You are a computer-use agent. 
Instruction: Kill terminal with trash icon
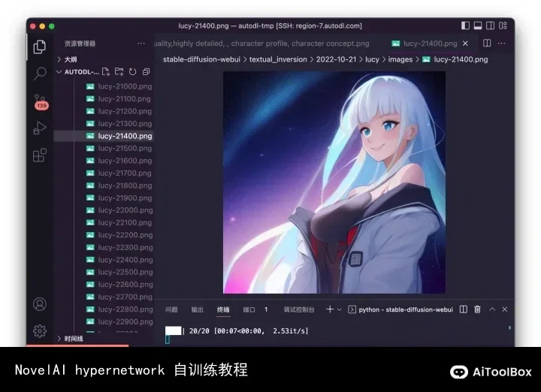click(x=478, y=309)
